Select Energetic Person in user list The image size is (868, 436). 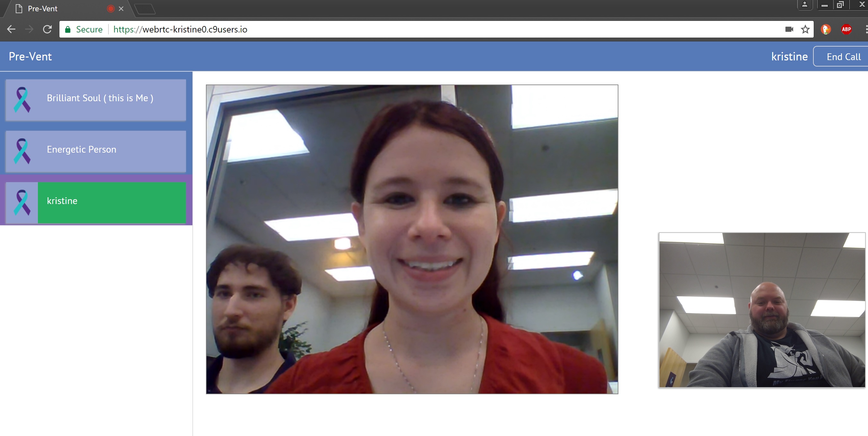point(81,150)
